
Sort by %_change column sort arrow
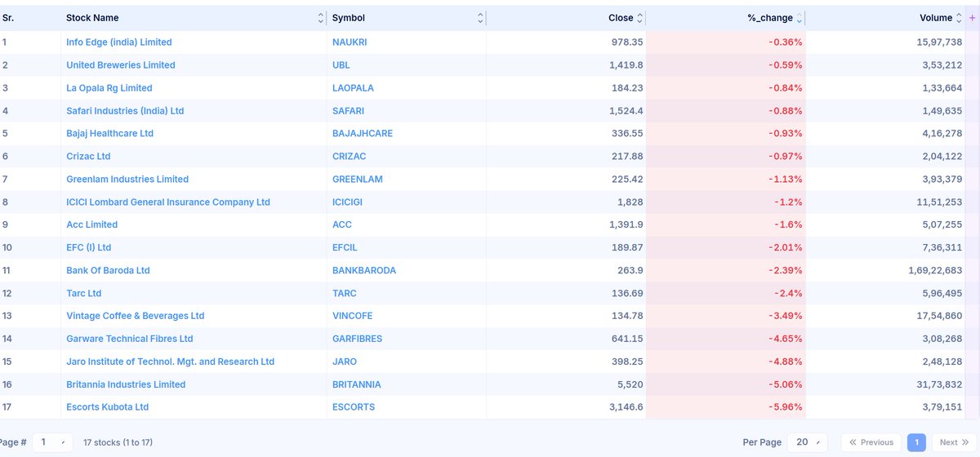(800, 18)
